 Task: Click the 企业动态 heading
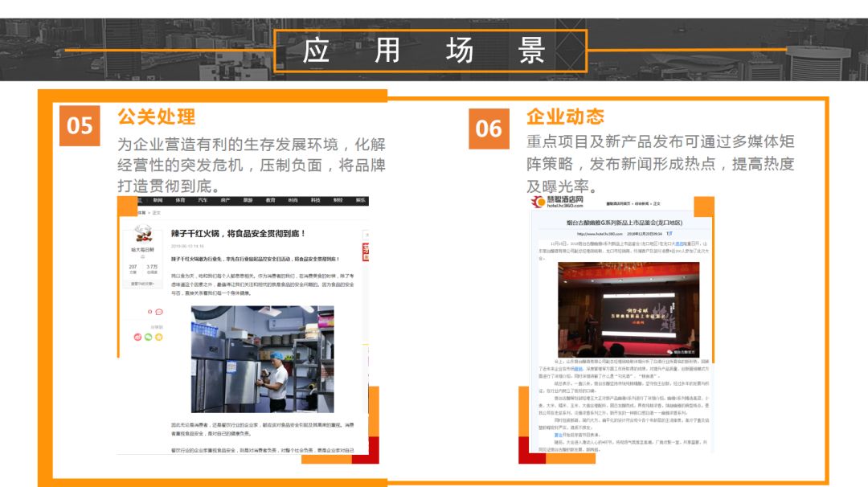pos(565,117)
